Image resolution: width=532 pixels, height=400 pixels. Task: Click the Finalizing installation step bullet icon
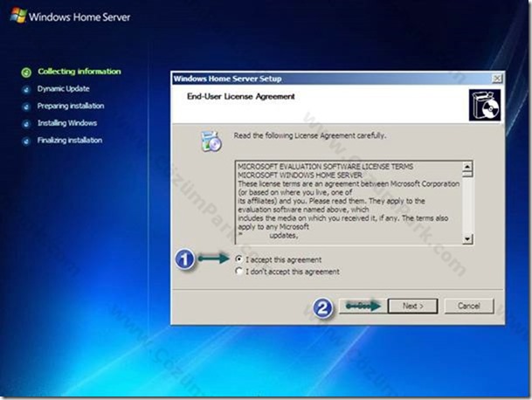click(x=26, y=141)
